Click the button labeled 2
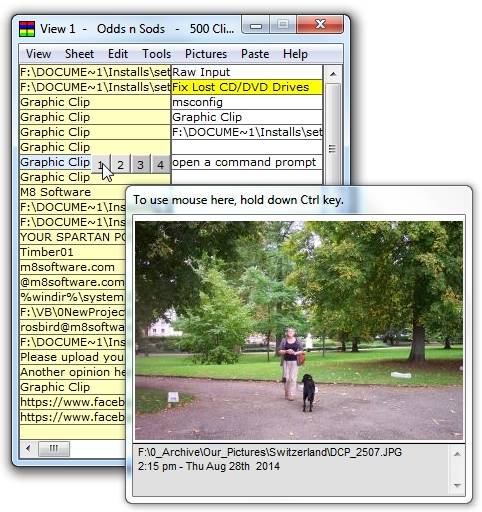The height and width of the screenshot is (512, 482). [120, 164]
